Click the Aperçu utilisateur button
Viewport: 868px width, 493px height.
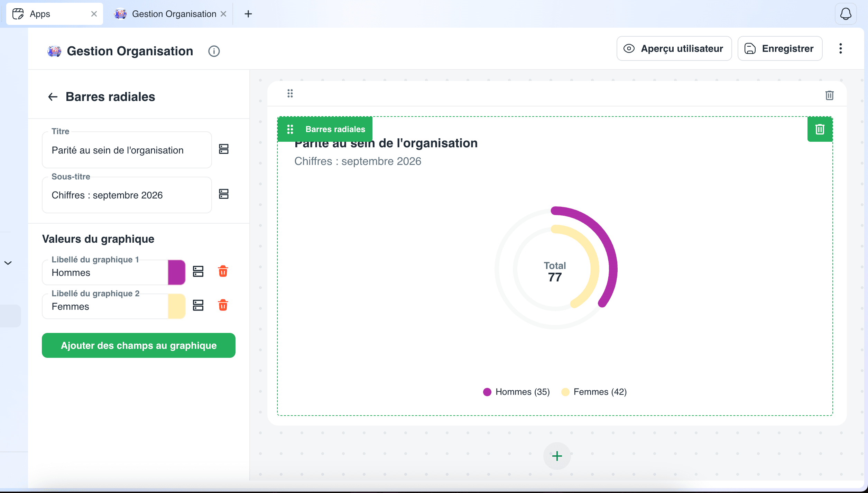pyautogui.click(x=674, y=48)
